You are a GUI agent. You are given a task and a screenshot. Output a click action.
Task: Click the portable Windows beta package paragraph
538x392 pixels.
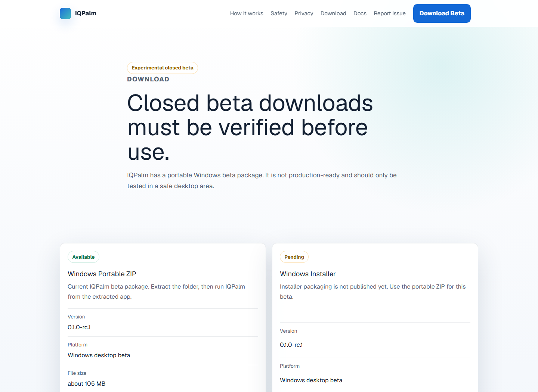262,181
